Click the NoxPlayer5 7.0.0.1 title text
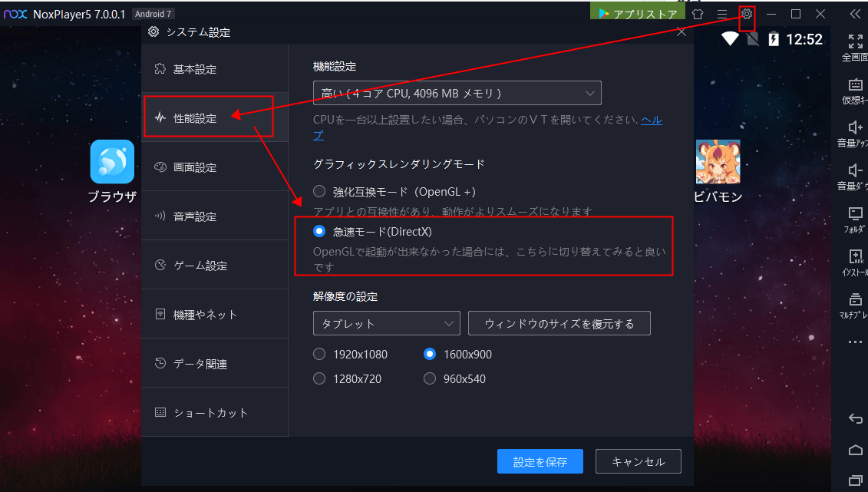Image resolution: width=868 pixels, height=492 pixels. pos(79,15)
